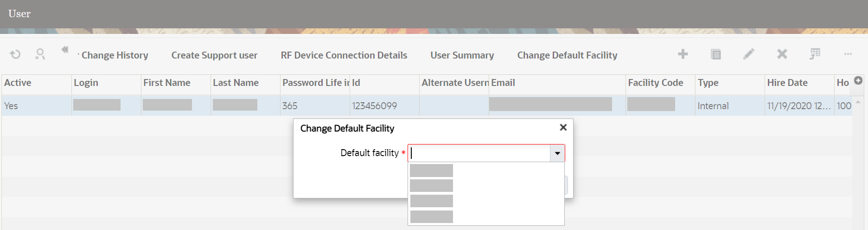868x230 pixels.
Task: Click the copy record icon
Action: point(716,54)
